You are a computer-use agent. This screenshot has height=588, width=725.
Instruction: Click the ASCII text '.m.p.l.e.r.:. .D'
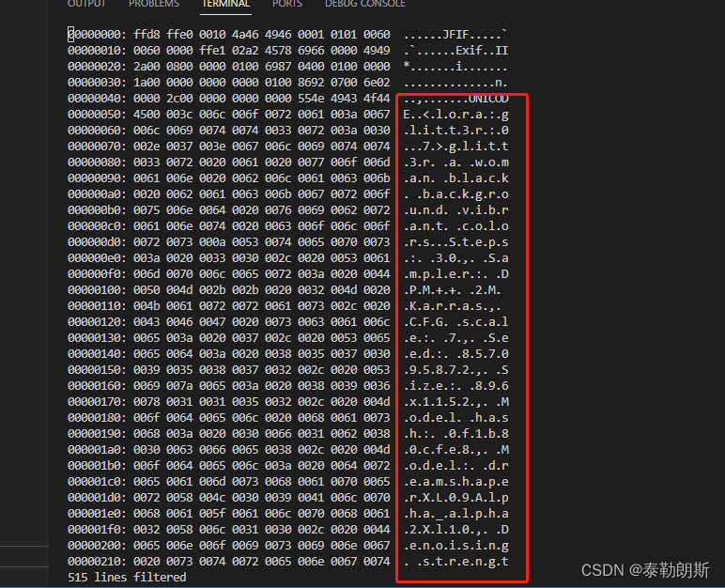click(x=455, y=273)
